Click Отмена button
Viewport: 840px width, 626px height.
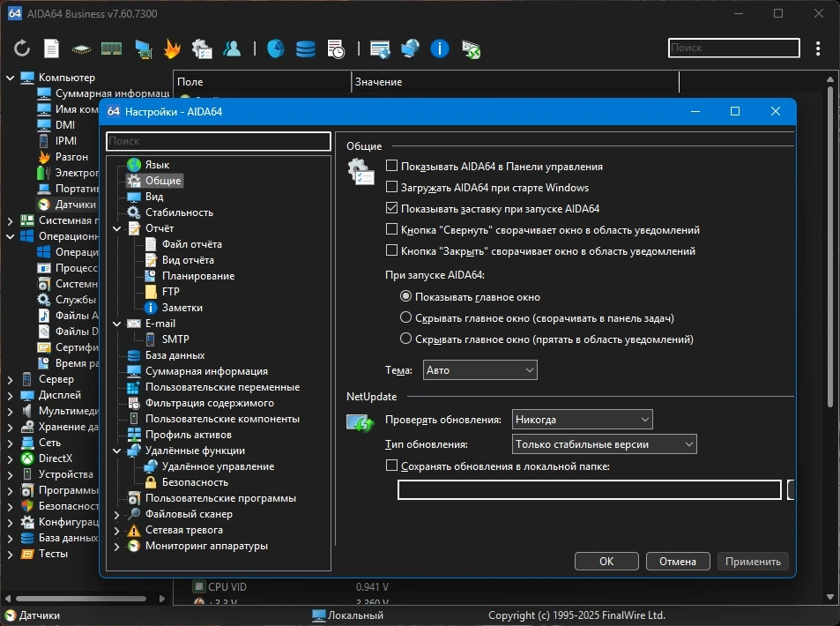[x=678, y=561]
